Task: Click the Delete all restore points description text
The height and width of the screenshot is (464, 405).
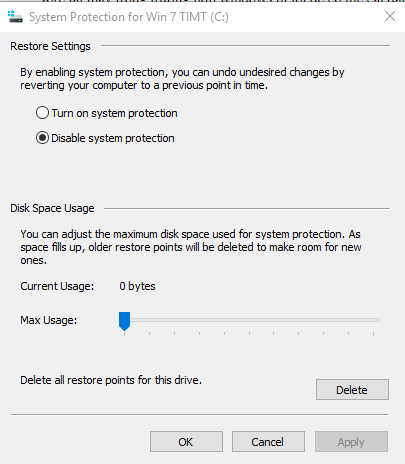Action: point(111,380)
